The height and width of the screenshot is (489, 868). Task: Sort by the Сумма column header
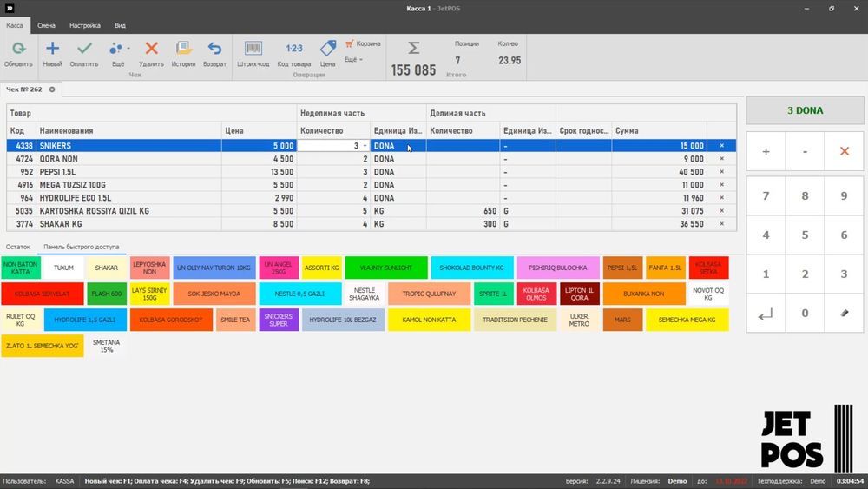point(659,130)
